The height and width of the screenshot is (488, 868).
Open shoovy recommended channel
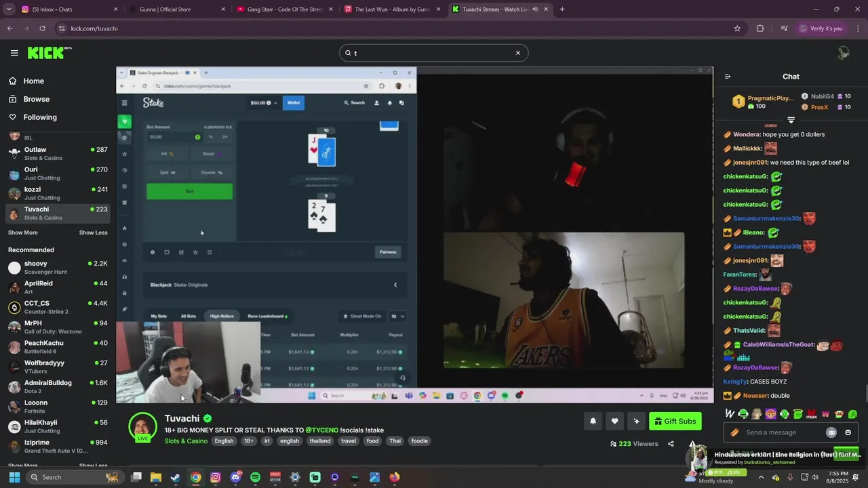(58, 267)
